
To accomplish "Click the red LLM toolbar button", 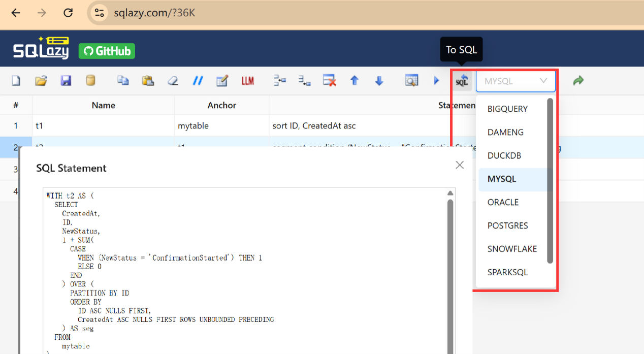I will 247,81.
